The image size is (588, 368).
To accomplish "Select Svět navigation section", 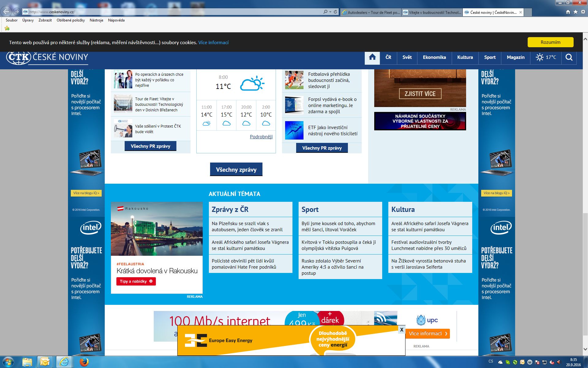I will (407, 57).
